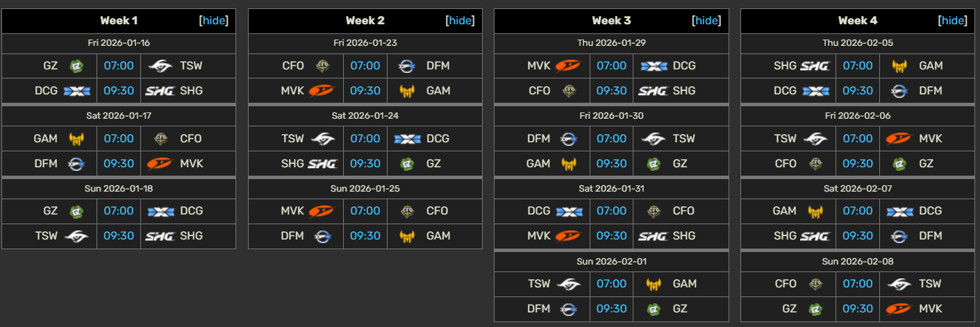Hide the Week 1 schedule
The height and width of the screenshot is (327, 980).
click(x=214, y=21)
